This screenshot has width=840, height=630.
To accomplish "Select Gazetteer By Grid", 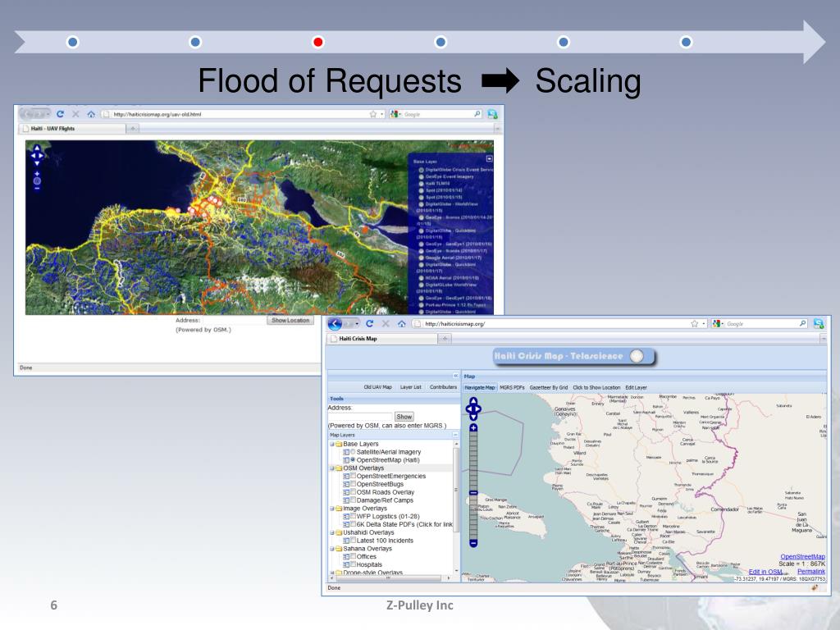I will 549,387.
